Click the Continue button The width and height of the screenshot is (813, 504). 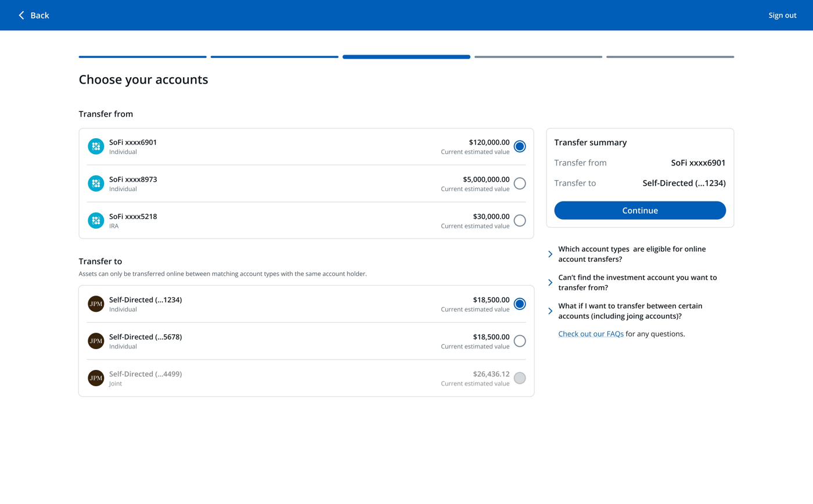tap(640, 210)
